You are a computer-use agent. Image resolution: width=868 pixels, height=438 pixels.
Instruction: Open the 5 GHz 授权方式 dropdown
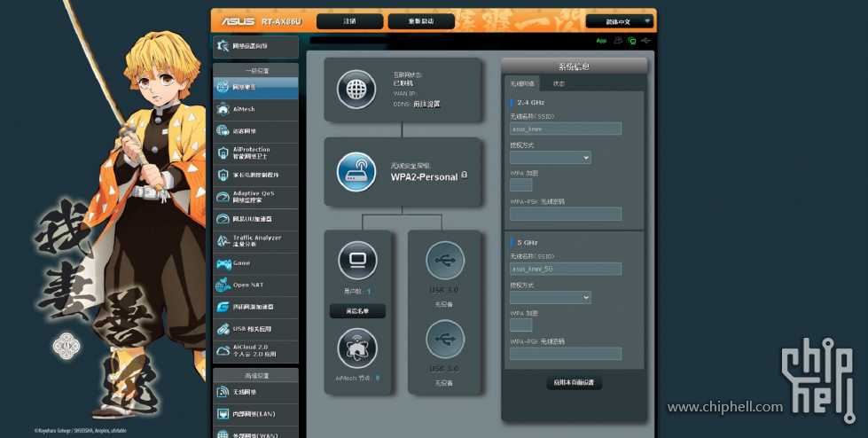551,297
